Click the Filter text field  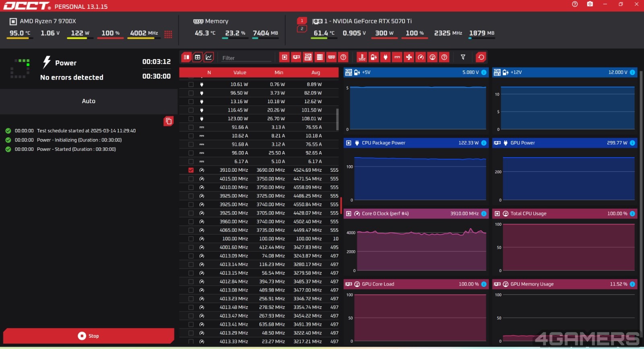click(x=246, y=58)
